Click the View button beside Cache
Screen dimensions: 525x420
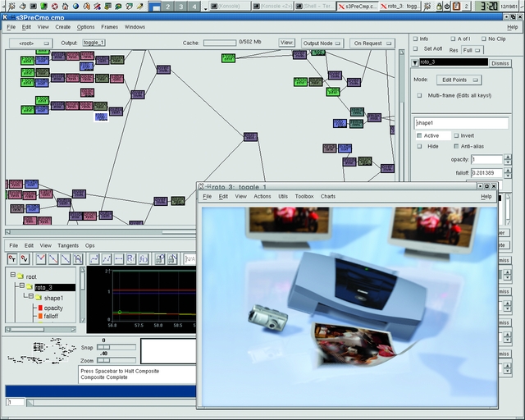click(286, 43)
